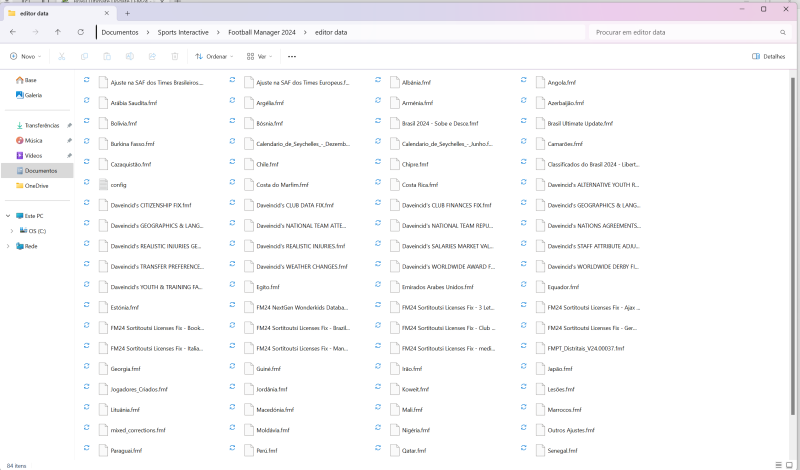The height and width of the screenshot is (470, 800).
Task: Open the Galeria item in the sidebar
Action: (32, 95)
